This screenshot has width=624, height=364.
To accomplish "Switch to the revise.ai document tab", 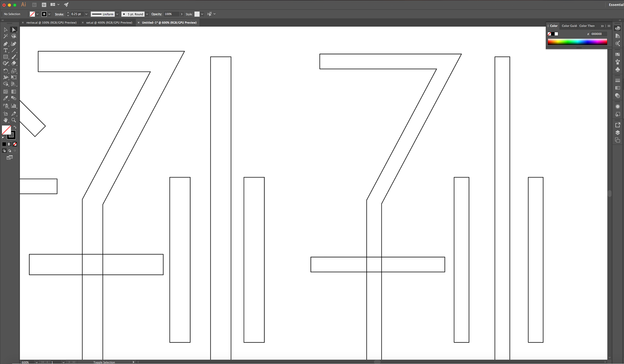I will (x=51, y=23).
